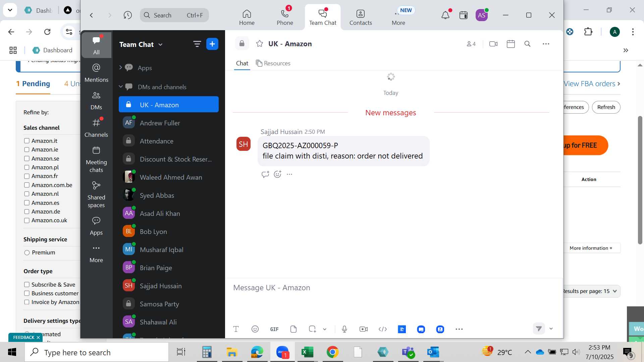
Task: Select the Premium shipping service radio
Action: (x=27, y=253)
